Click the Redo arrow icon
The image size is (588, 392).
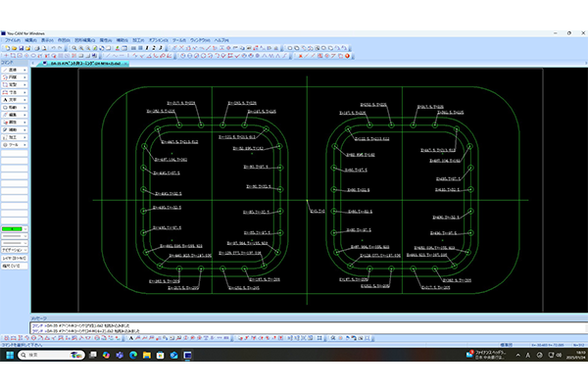coord(60,48)
